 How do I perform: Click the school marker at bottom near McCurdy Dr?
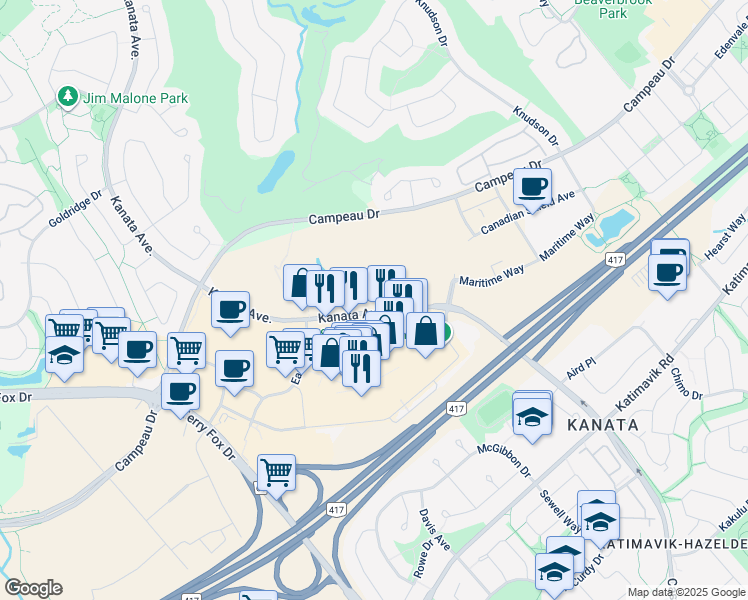[554, 573]
